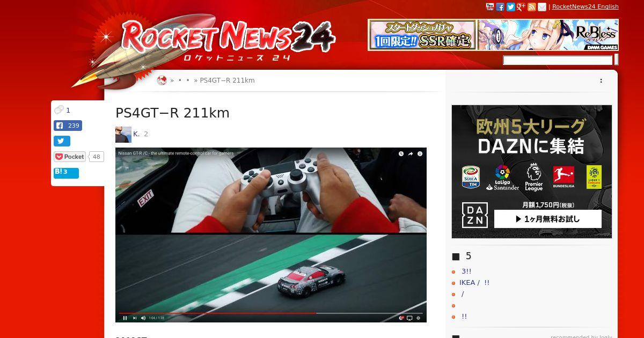Image resolution: width=644 pixels, height=338 pixels.
Task: Click the LaLiga Santander league logo
Action: click(502, 178)
